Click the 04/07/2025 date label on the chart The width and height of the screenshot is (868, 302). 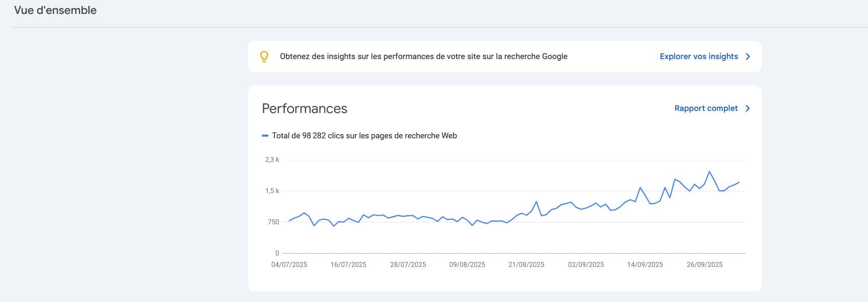point(289,265)
